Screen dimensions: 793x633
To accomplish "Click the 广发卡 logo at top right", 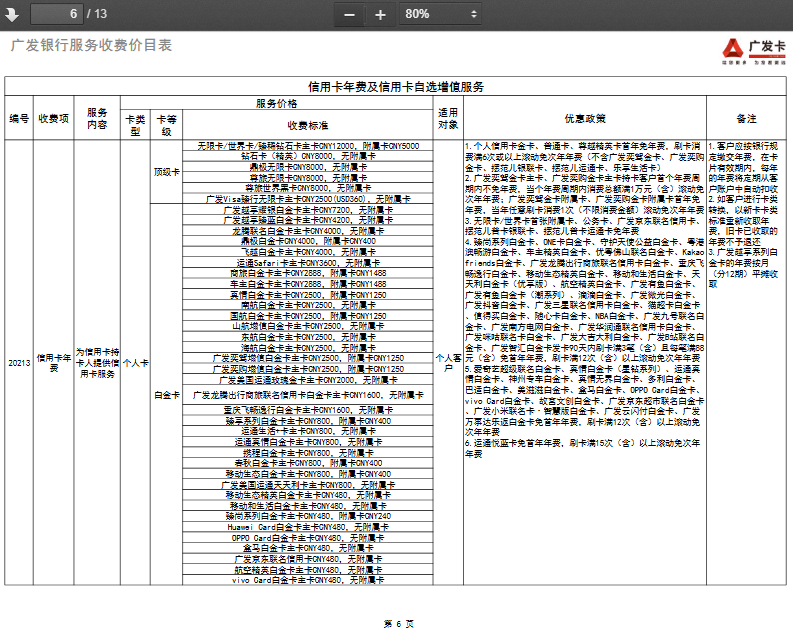I will point(755,50).
